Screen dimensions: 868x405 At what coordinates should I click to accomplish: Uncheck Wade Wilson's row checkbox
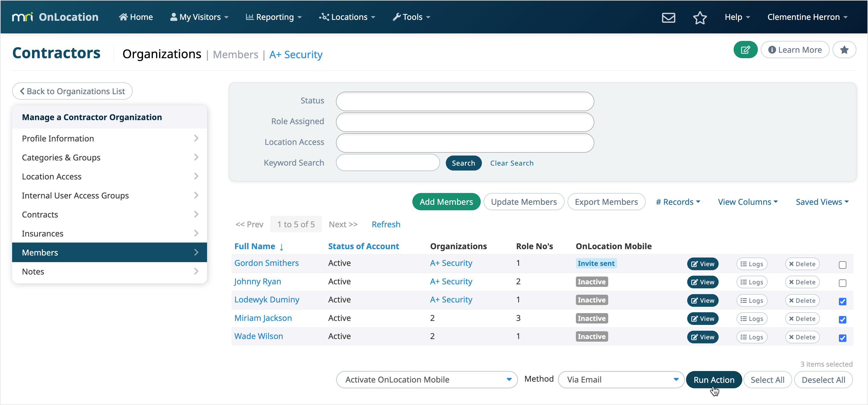click(843, 338)
